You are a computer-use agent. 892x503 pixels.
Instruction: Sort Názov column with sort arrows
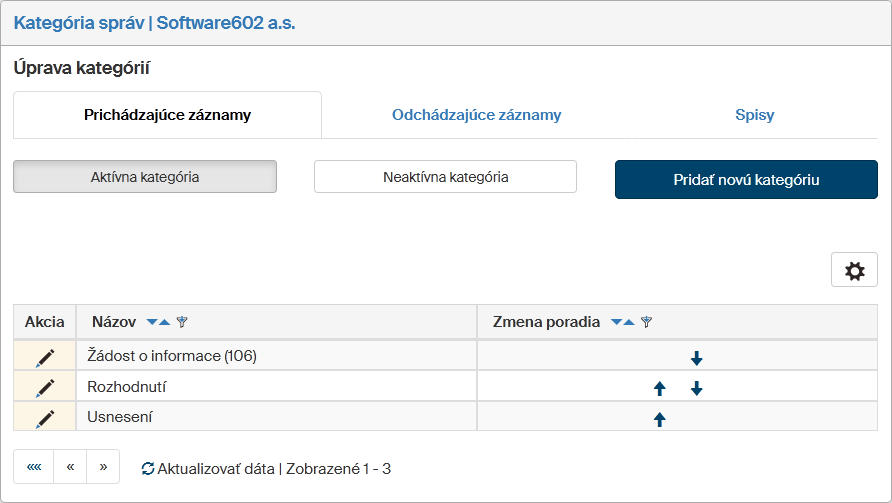[158, 322]
